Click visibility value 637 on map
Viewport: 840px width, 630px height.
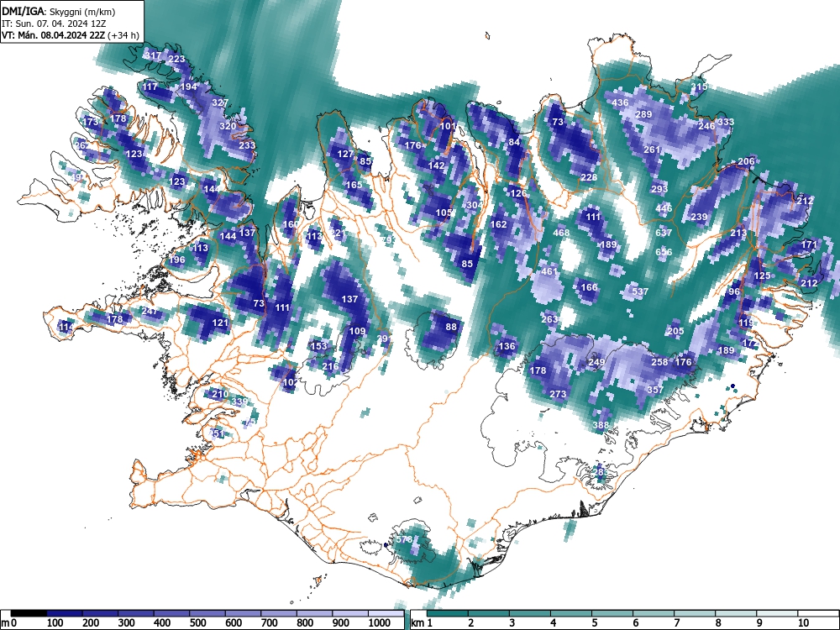click(x=664, y=233)
